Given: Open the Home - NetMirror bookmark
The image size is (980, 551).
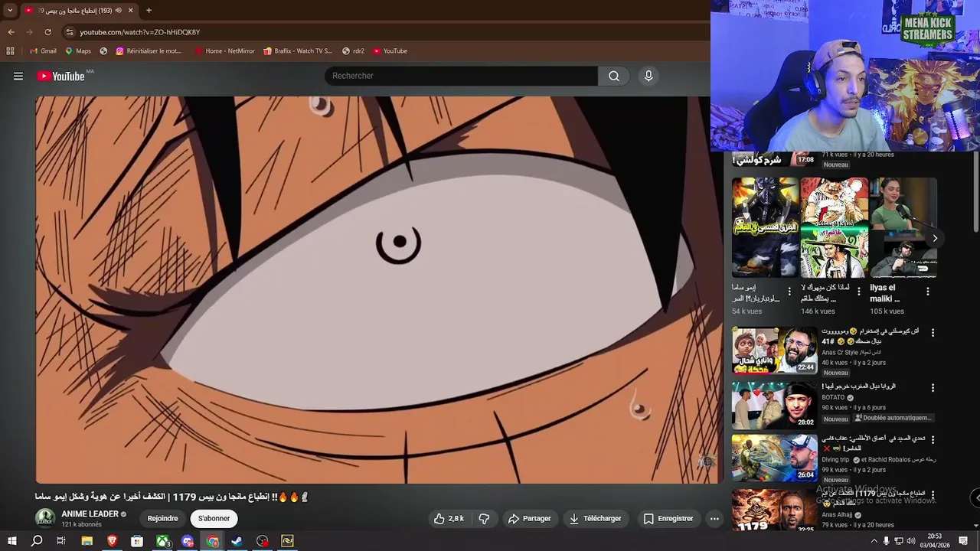Looking at the screenshot, I should coord(224,51).
